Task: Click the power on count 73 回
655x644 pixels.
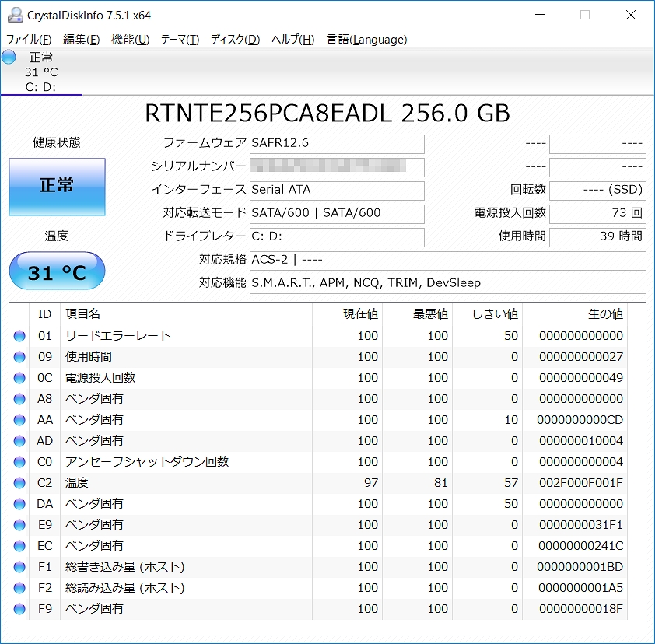Action: pos(597,214)
